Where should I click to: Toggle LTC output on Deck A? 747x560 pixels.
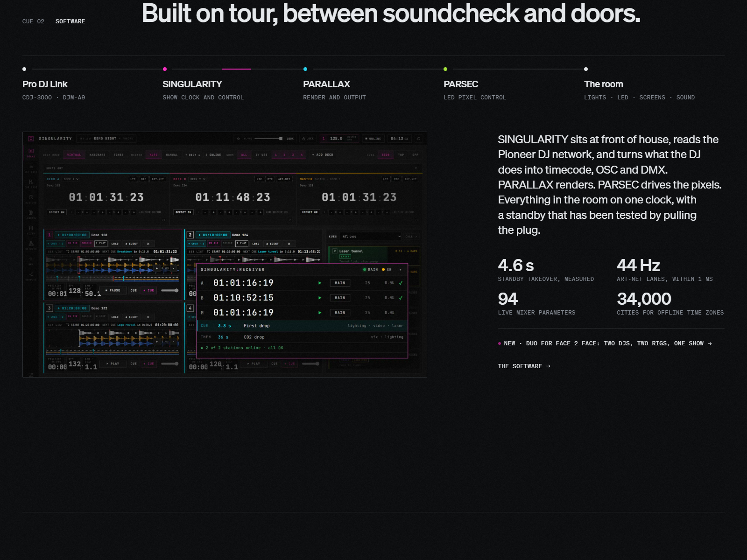[133, 179]
